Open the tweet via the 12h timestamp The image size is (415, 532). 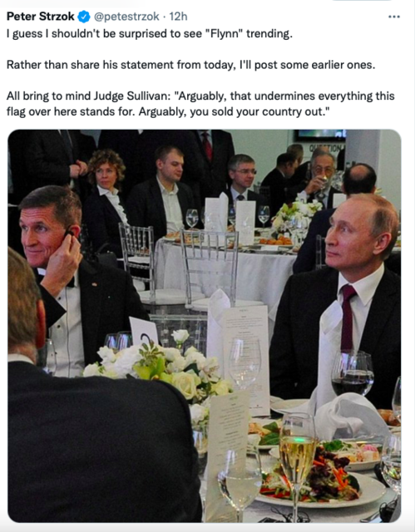pos(178,17)
